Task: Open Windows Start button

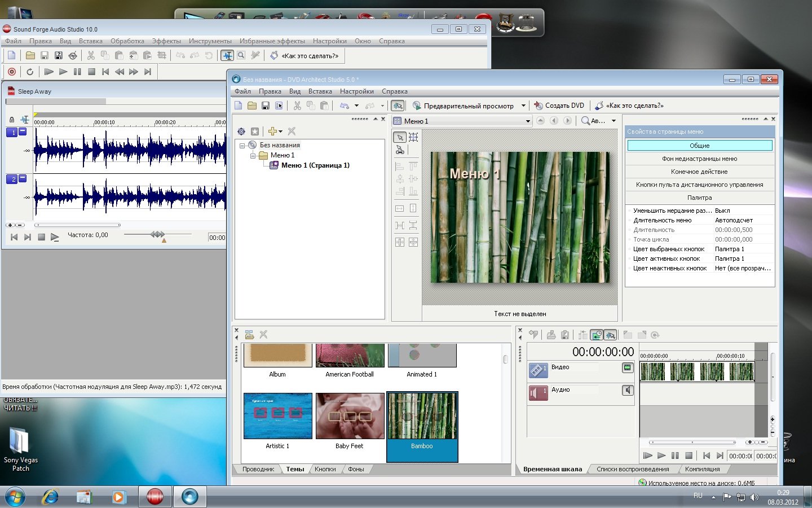Action: click(15, 497)
